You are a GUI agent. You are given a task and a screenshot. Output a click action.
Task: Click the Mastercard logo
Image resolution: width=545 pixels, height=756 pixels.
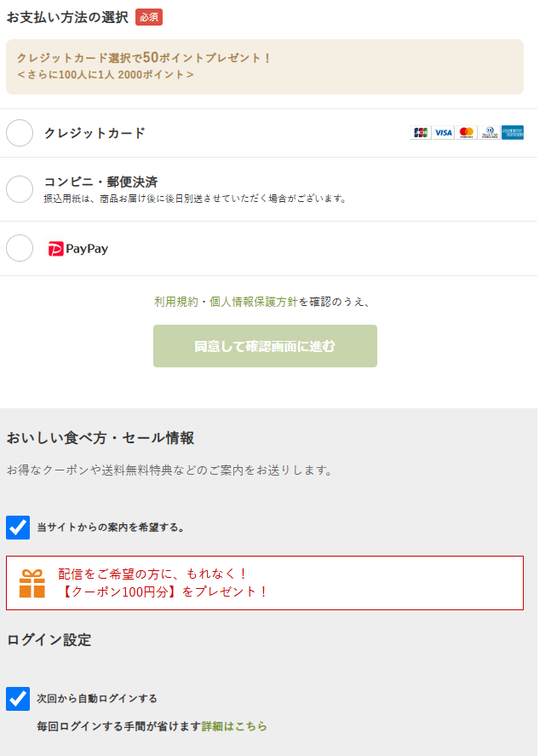coord(466,132)
